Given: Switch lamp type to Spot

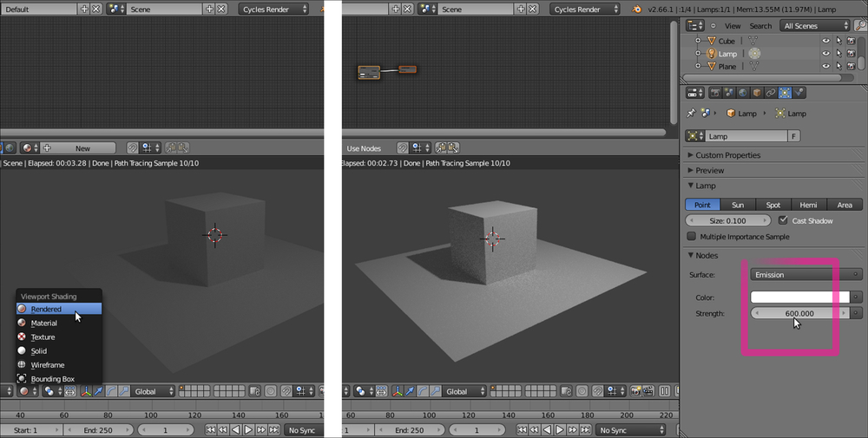Looking at the screenshot, I should (x=773, y=205).
